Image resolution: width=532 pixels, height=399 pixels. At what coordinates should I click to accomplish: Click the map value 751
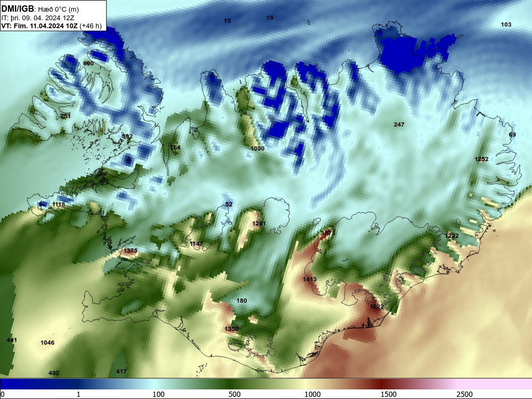pyautogui.click(x=65, y=116)
